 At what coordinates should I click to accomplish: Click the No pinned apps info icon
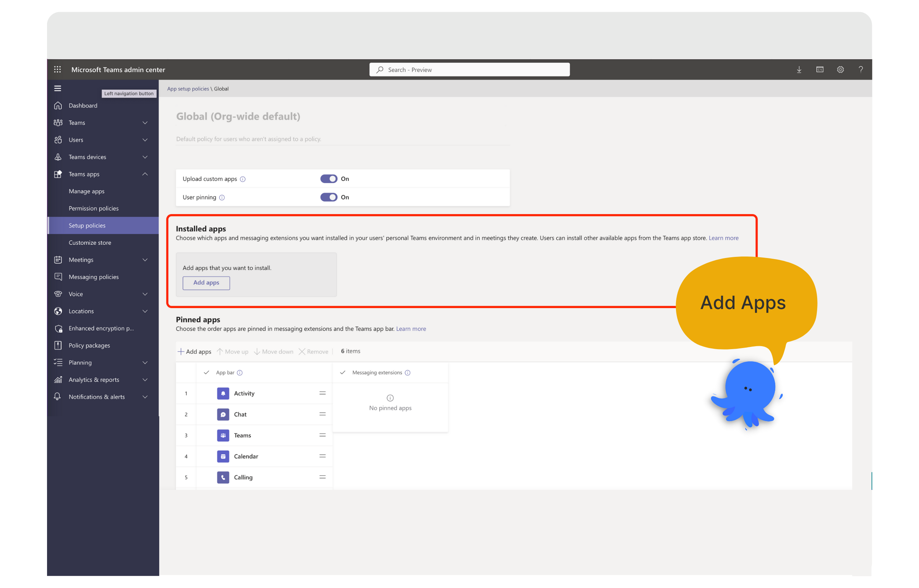tap(390, 398)
